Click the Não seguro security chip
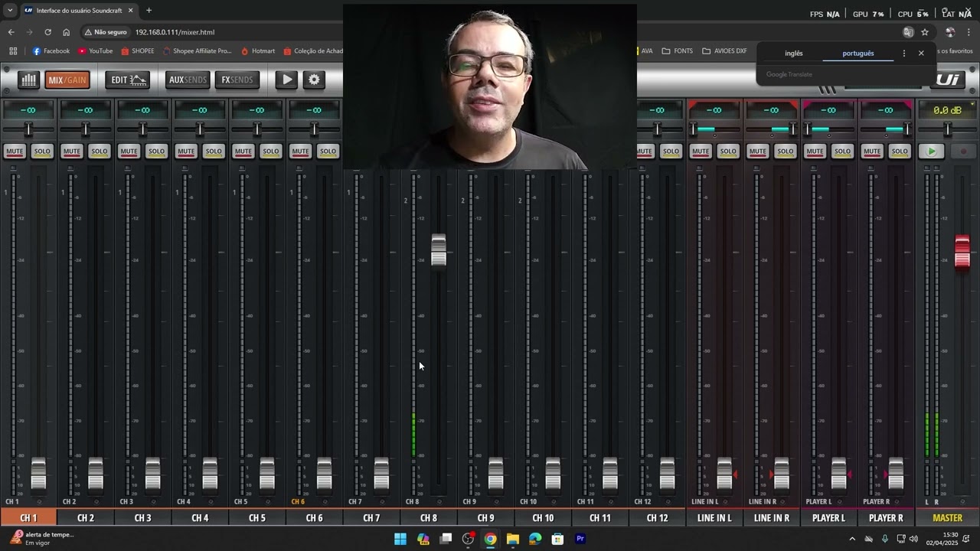 point(106,32)
